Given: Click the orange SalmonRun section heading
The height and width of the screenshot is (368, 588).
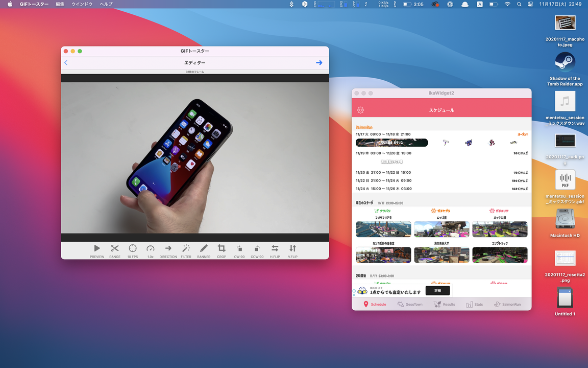Looking at the screenshot, I should [x=364, y=127].
